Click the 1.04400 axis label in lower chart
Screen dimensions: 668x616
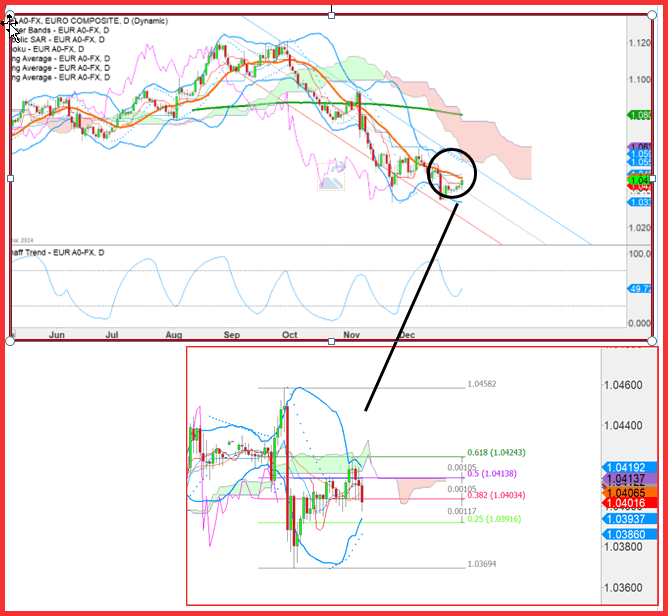[623, 426]
